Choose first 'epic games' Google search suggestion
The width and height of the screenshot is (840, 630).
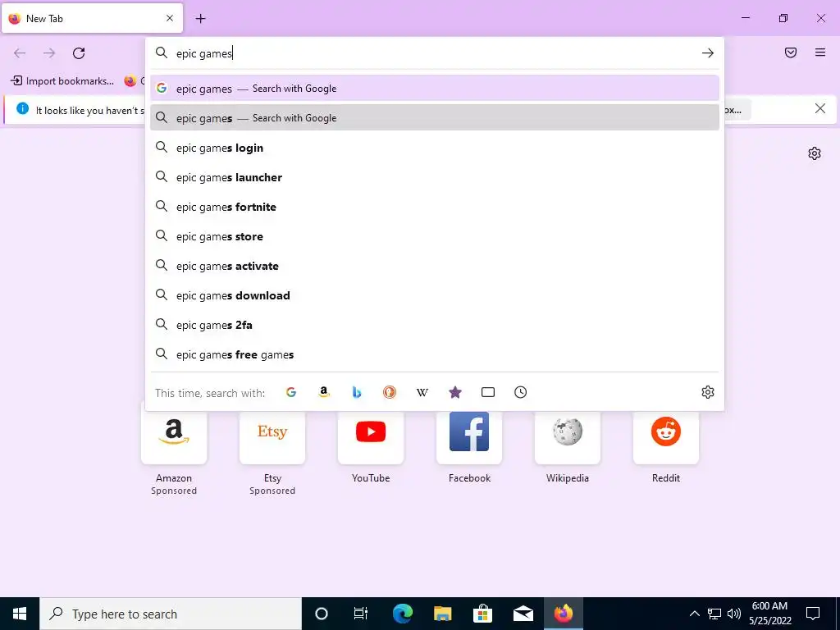435,89
